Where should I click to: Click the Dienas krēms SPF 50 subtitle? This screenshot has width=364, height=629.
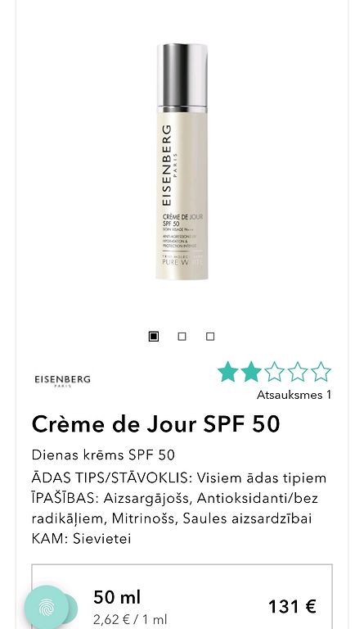coord(103,455)
